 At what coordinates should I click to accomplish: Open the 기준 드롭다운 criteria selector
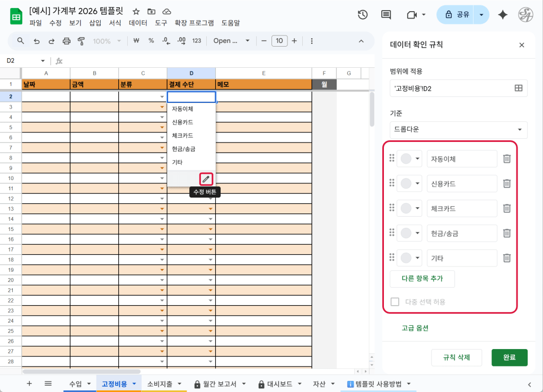tap(458, 130)
